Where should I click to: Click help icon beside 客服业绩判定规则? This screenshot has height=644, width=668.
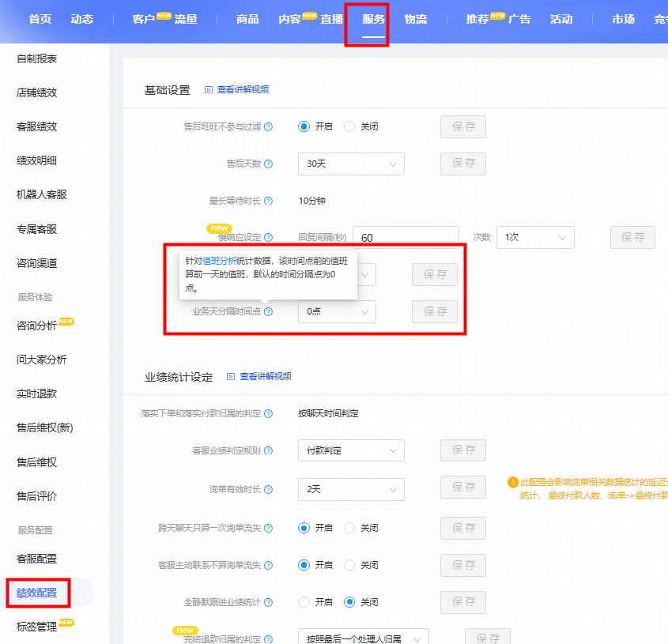click(x=268, y=450)
